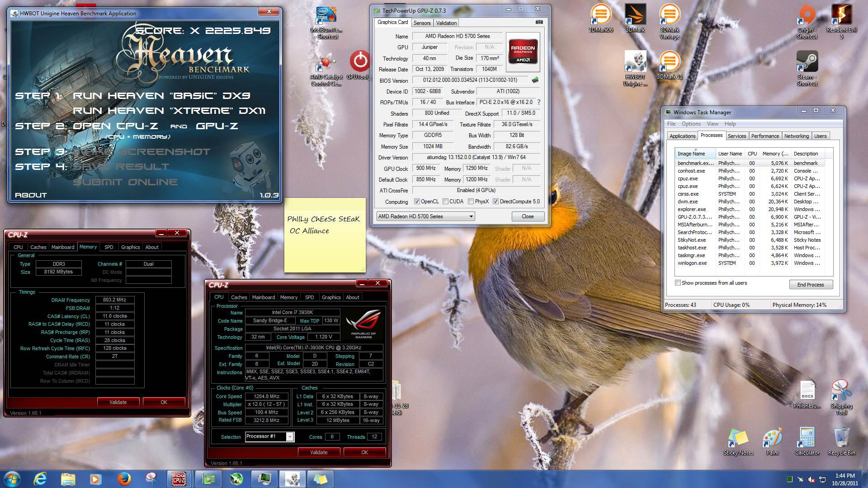Viewport: 868px width, 488px height.
Task: Open the HWBOT Unigine desktop shortcut
Action: (x=635, y=68)
